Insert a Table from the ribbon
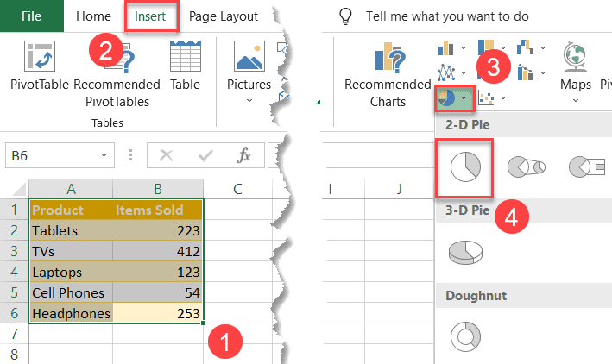 point(185,66)
